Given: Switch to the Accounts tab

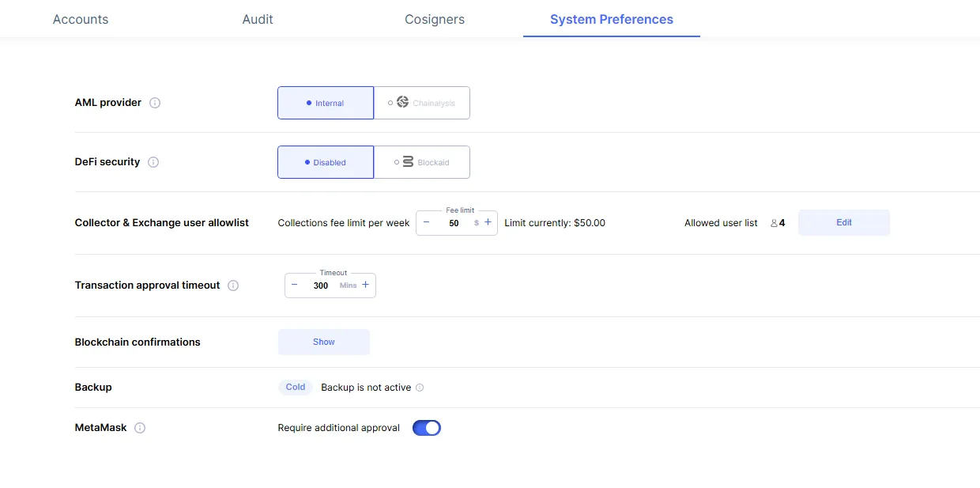Looking at the screenshot, I should pos(81,19).
